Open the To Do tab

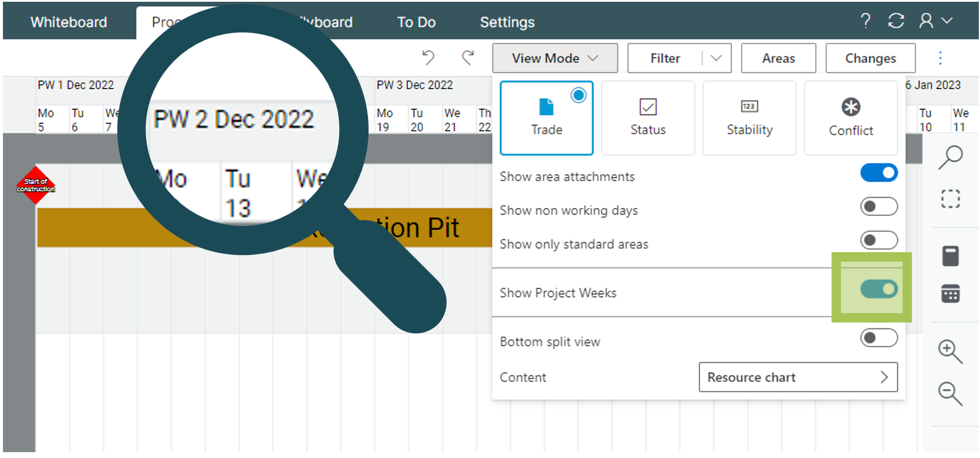tap(416, 22)
